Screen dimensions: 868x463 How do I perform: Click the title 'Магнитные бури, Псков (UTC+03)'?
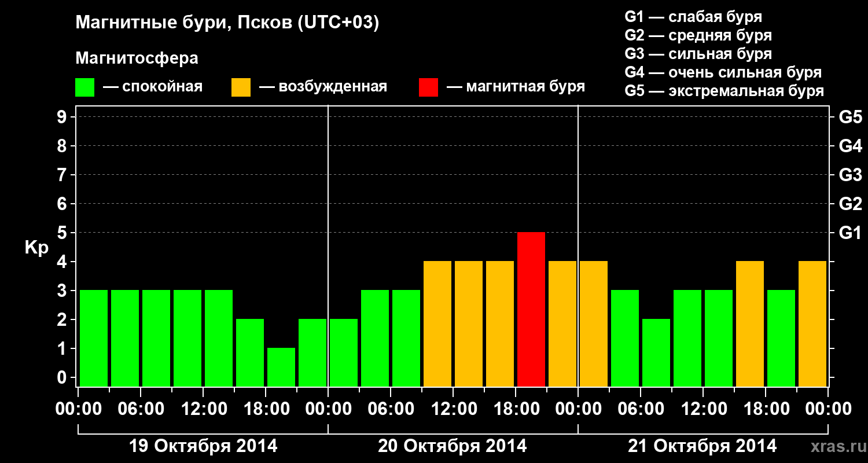pos(227,24)
